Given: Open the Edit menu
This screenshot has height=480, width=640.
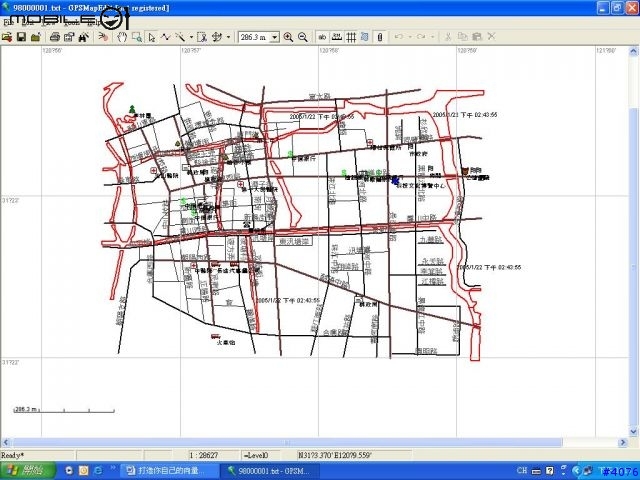Looking at the screenshot, I should 28,22.
